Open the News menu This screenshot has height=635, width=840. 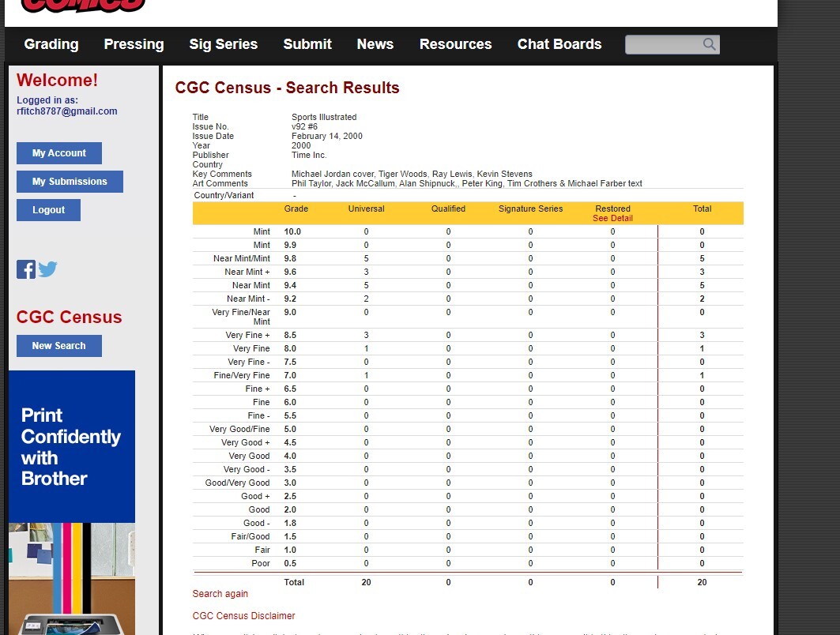coord(375,44)
